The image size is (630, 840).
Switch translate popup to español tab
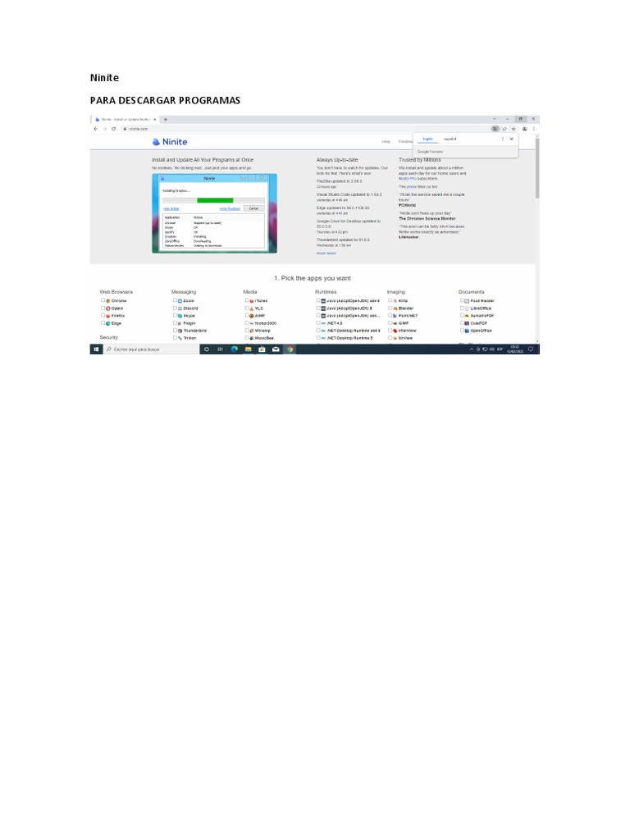(x=450, y=139)
